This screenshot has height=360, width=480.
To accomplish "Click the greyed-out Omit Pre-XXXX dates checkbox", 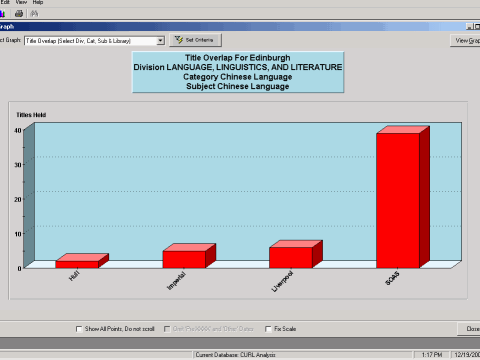I will coord(167,329).
